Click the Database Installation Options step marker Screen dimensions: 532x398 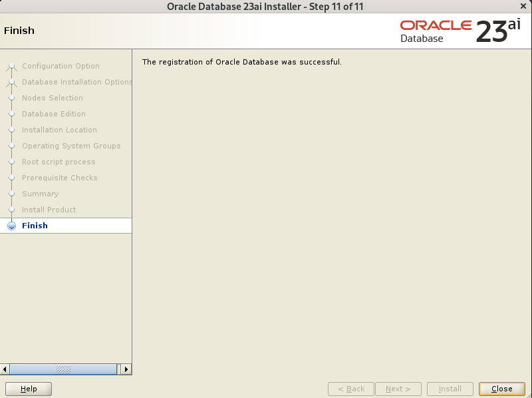(x=11, y=82)
